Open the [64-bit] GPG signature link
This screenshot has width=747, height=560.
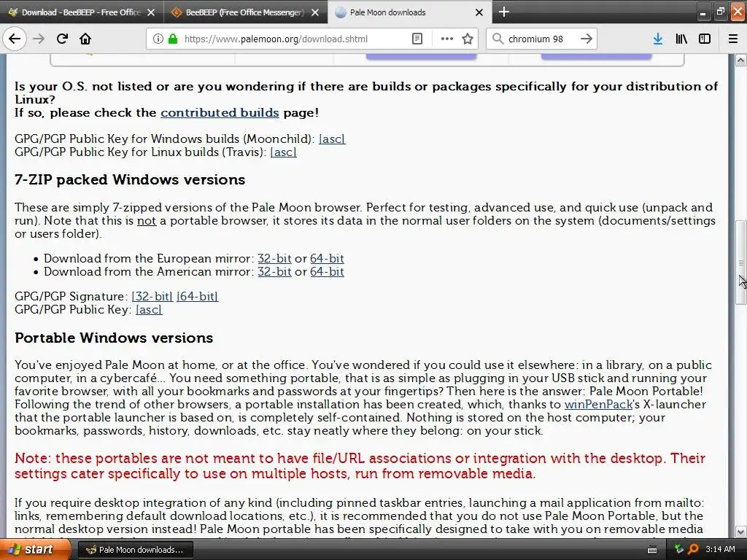click(197, 297)
